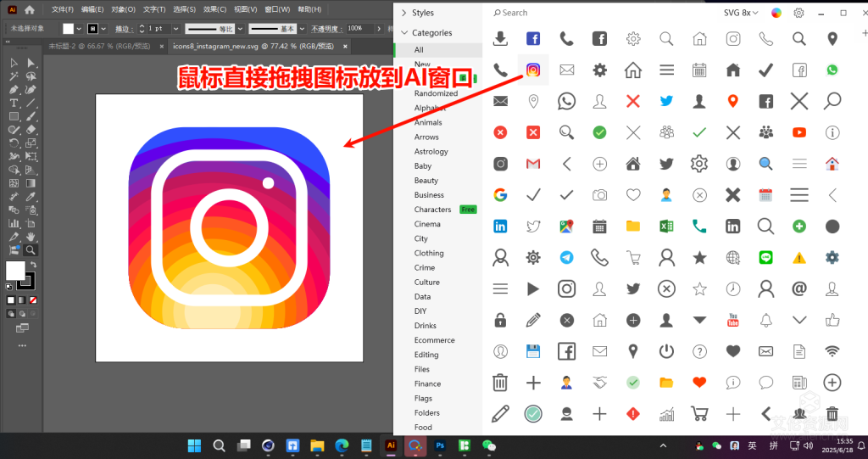Click the large Fill swatch in tools panel
This screenshot has height=459, width=868.
15,271
